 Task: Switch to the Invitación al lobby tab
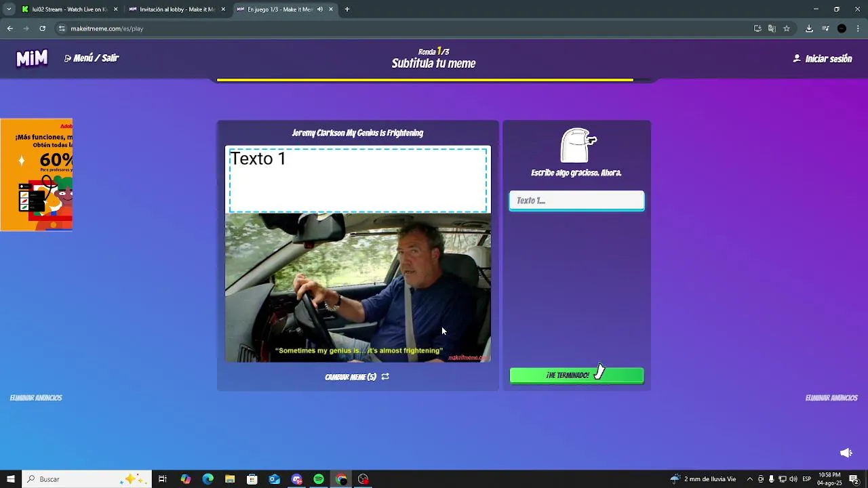pyautogui.click(x=176, y=9)
